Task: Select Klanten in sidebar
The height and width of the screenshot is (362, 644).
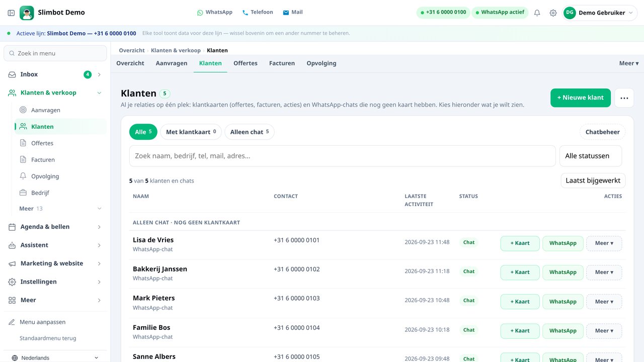Action: (x=60, y=127)
